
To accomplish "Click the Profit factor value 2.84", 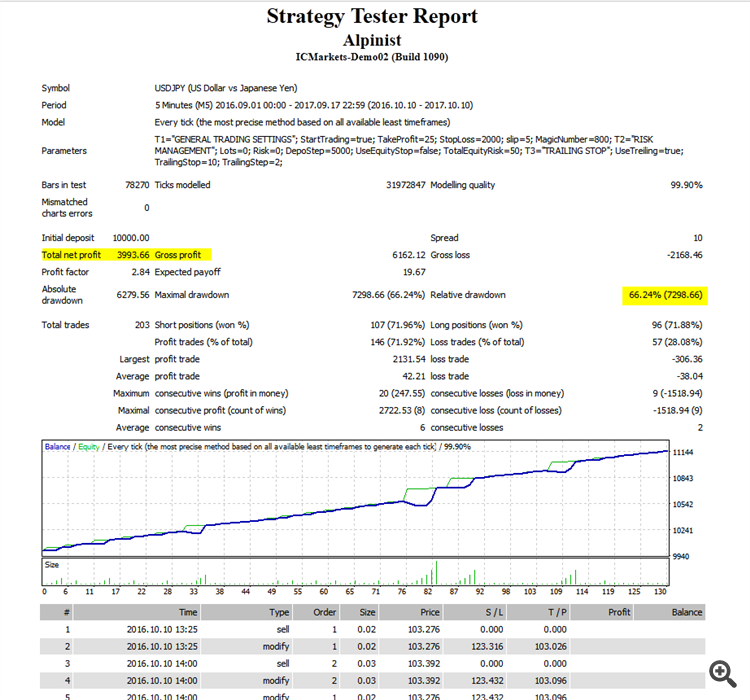I will pyautogui.click(x=141, y=272).
